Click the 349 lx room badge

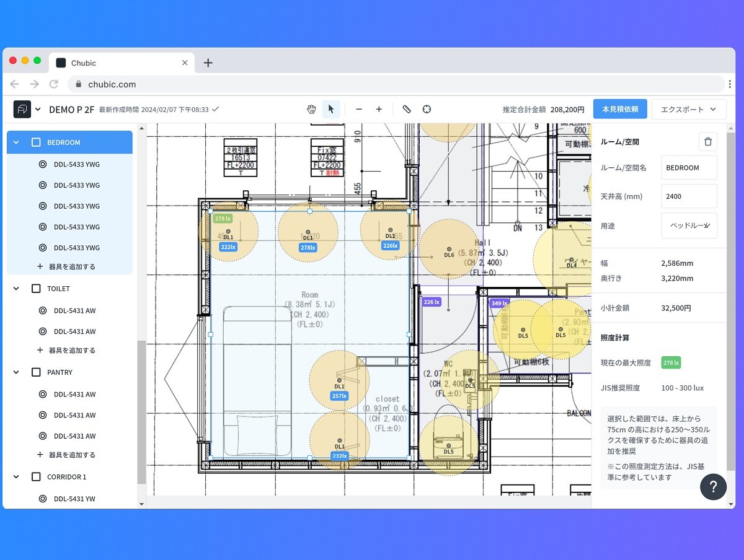point(499,304)
